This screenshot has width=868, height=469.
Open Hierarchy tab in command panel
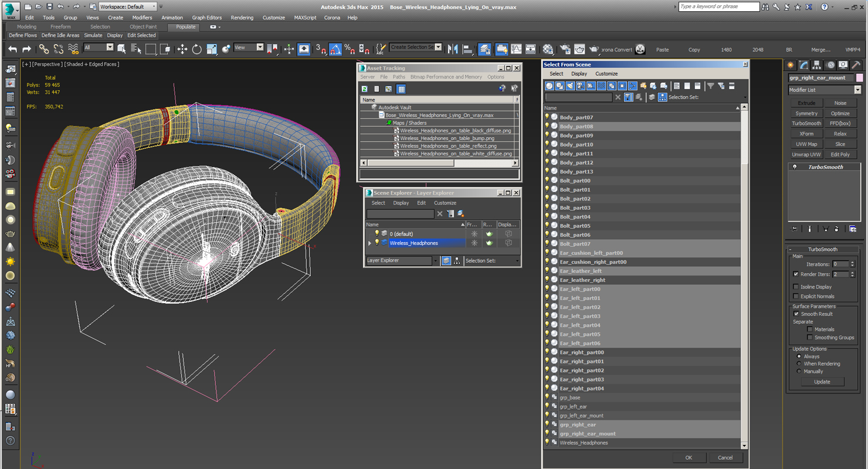(x=817, y=65)
